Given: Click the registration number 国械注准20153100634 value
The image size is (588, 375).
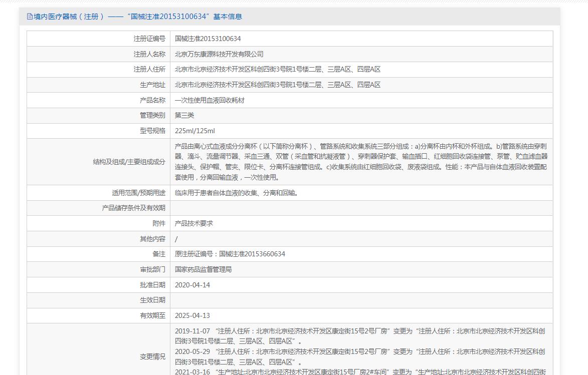Looking at the screenshot, I should tap(208, 39).
